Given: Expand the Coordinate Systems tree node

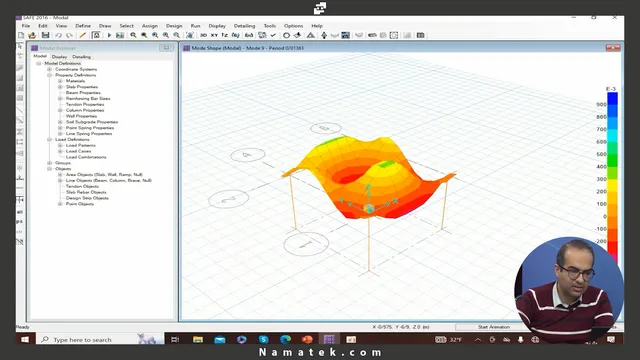Looking at the screenshot, I should click(x=49, y=69).
